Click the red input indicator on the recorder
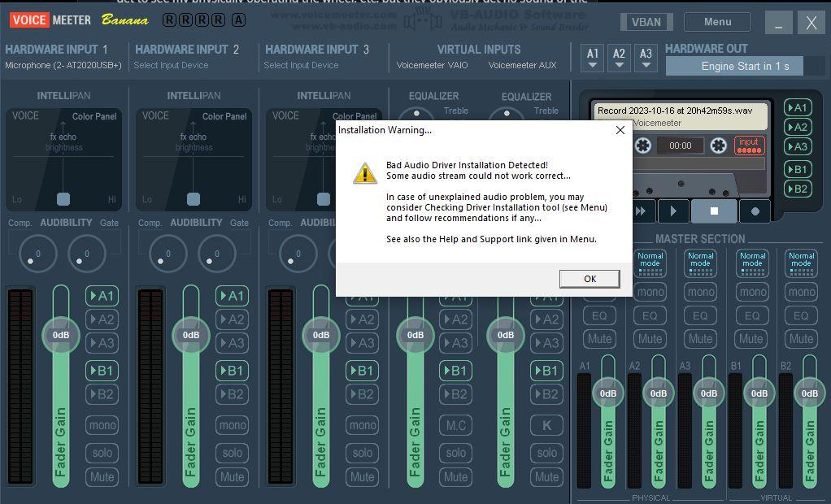Screen dimensions: 831x504 747,145
